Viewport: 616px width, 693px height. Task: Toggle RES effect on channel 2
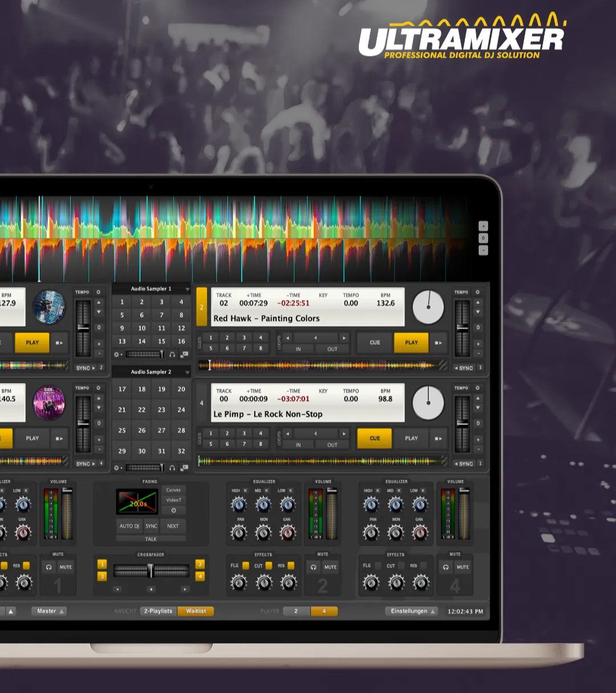tap(291, 566)
